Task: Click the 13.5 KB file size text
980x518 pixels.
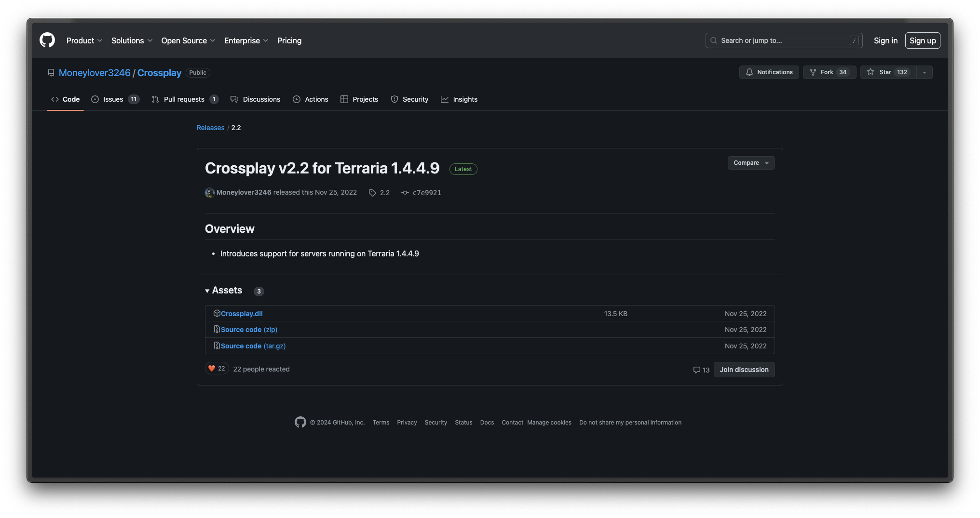Action: [616, 314]
